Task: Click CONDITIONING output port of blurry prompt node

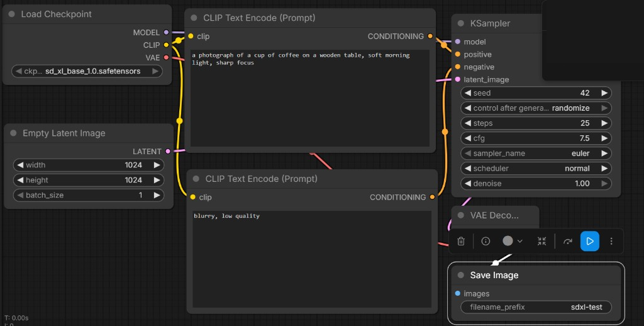Action: click(x=432, y=198)
